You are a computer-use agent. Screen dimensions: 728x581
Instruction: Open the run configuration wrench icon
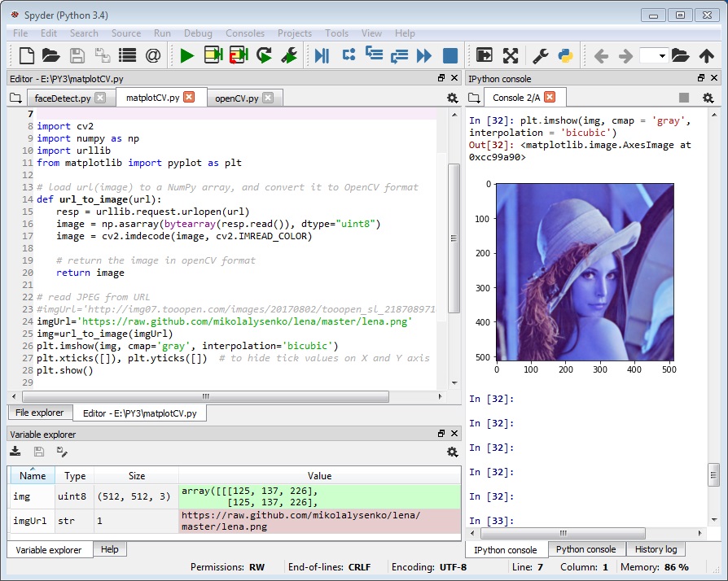pyautogui.click(x=289, y=55)
